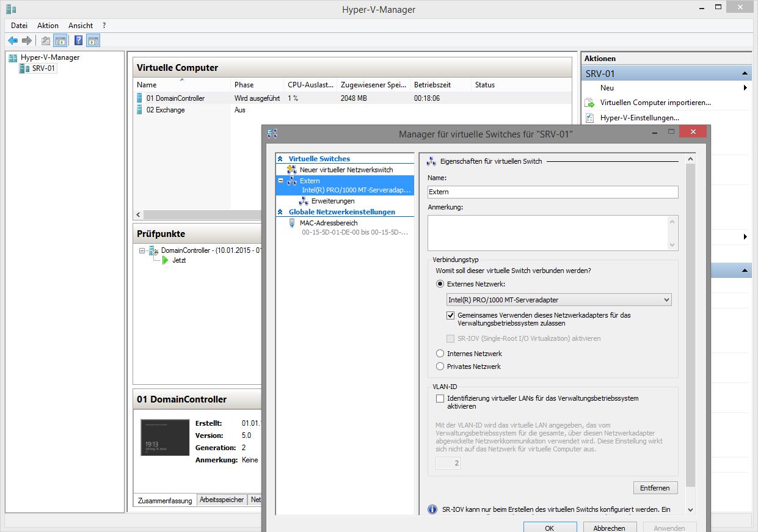Click the Eigenschaften für virtuellen Switch icon

(x=431, y=161)
